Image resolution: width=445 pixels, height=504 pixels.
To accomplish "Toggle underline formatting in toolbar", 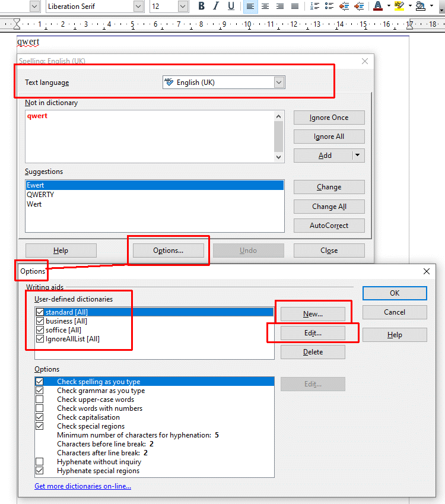I will click(x=231, y=7).
